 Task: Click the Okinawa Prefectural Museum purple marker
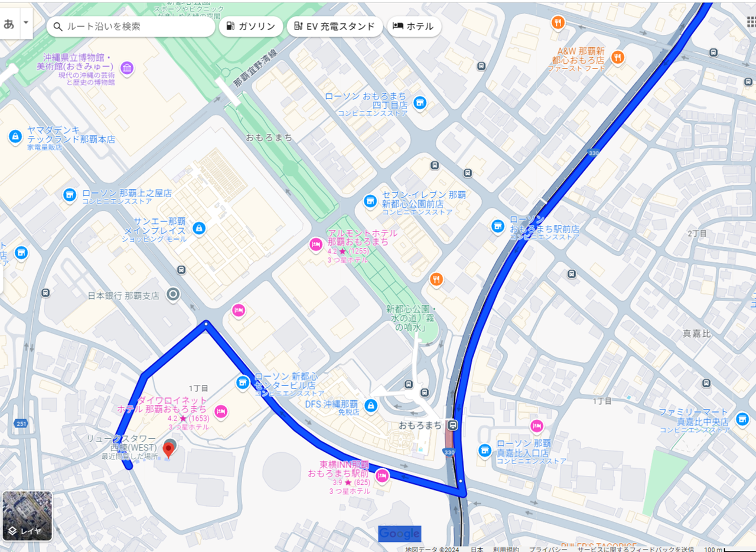tap(127, 68)
